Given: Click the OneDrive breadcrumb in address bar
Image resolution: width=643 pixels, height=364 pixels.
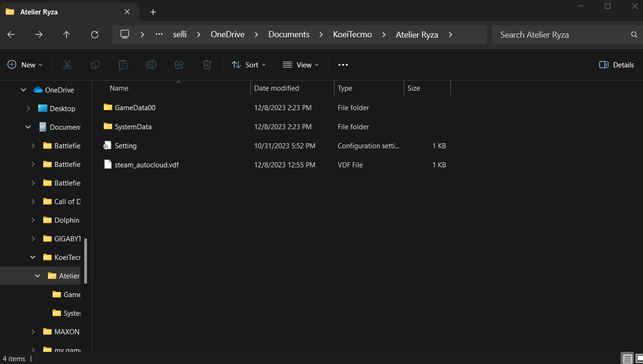Looking at the screenshot, I should [x=228, y=34].
